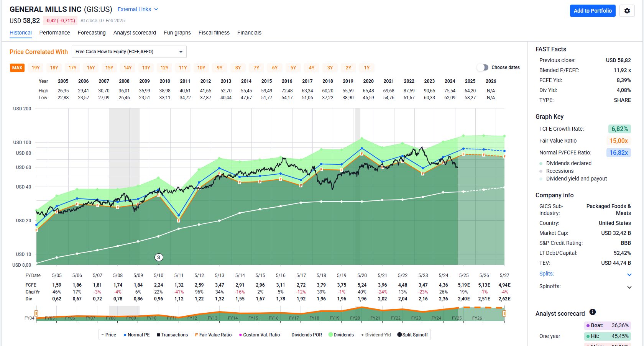Toggle Recessions in Graph Key
The width and height of the screenshot is (644, 346).
(560, 171)
